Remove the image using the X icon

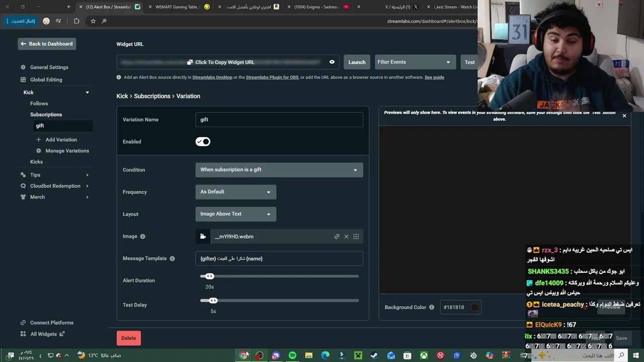click(x=346, y=236)
